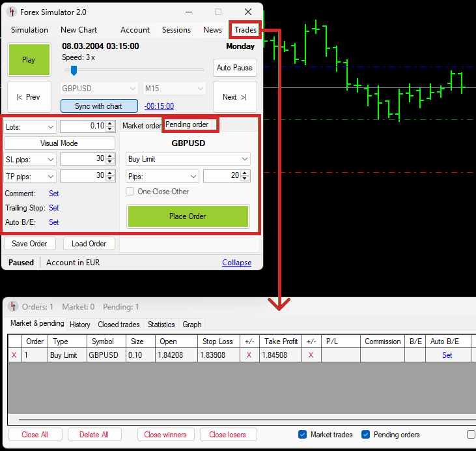Image resolution: width=476 pixels, height=451 pixels.
Task: Minimize the Forex Simulator window
Action: (189, 12)
